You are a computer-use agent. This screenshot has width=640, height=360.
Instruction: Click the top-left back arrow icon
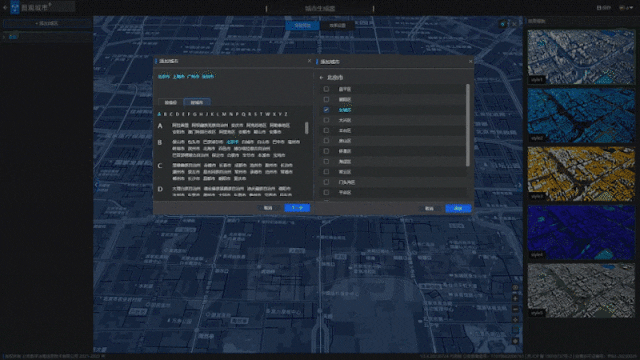5,7
